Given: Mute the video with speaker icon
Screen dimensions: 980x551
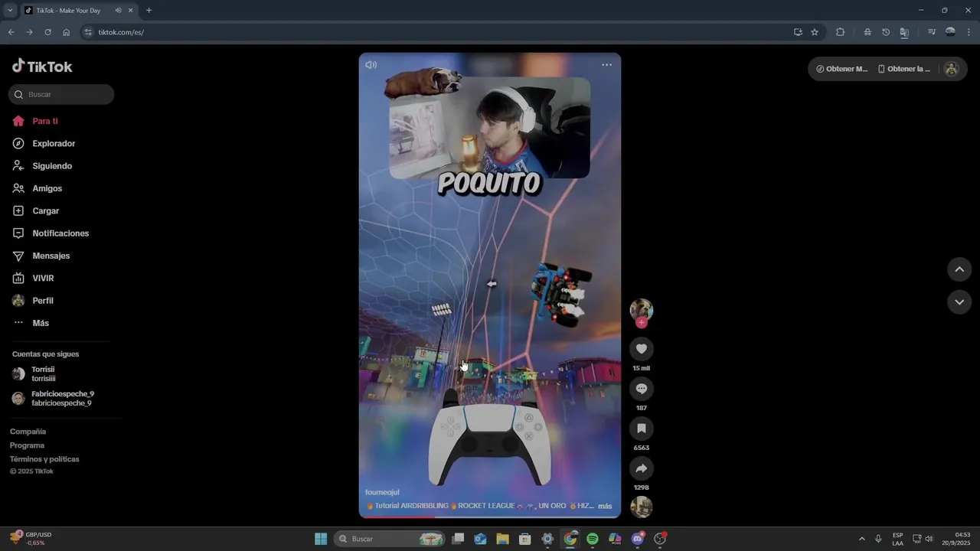Looking at the screenshot, I should pyautogui.click(x=371, y=65).
